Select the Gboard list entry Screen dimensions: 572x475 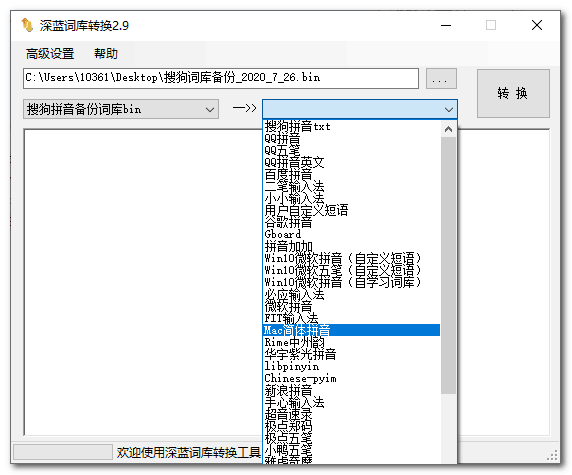pyautogui.click(x=351, y=234)
